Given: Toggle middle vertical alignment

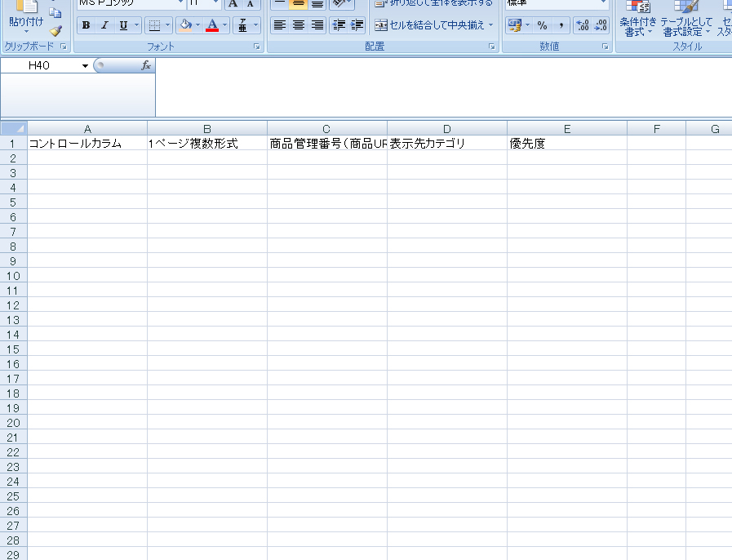Looking at the screenshot, I should [299, 4].
